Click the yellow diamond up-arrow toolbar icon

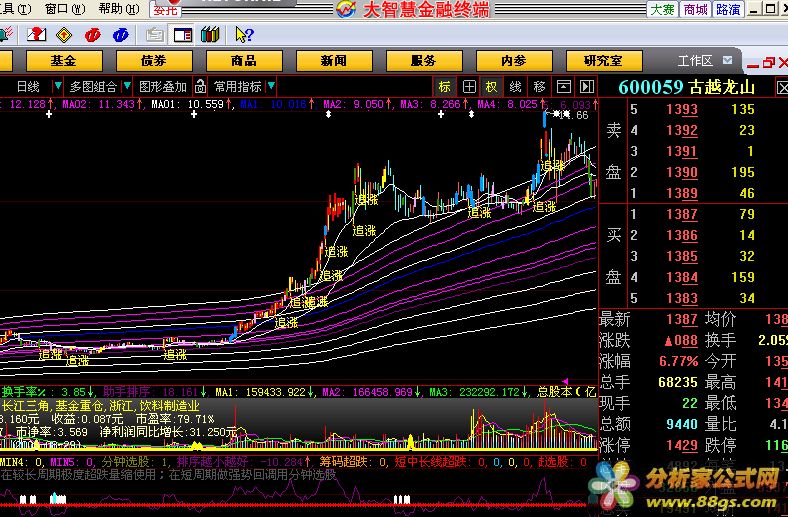click(64, 35)
